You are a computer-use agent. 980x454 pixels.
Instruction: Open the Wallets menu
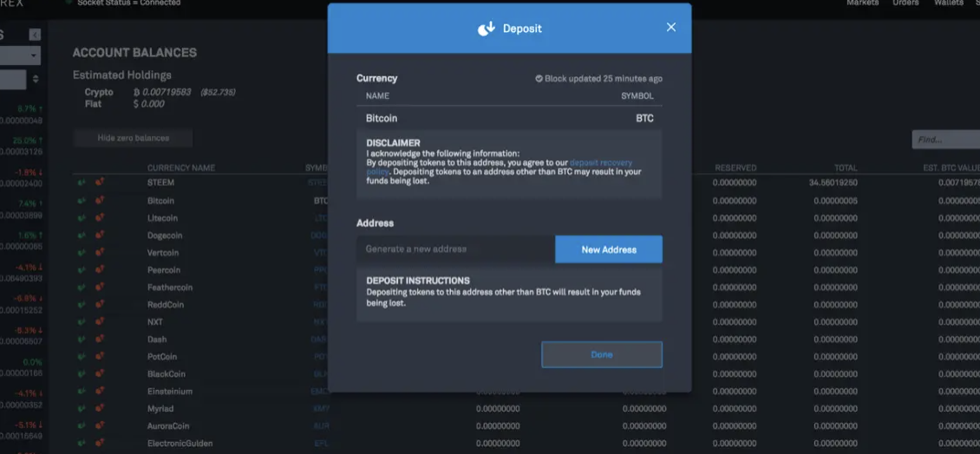948,3
